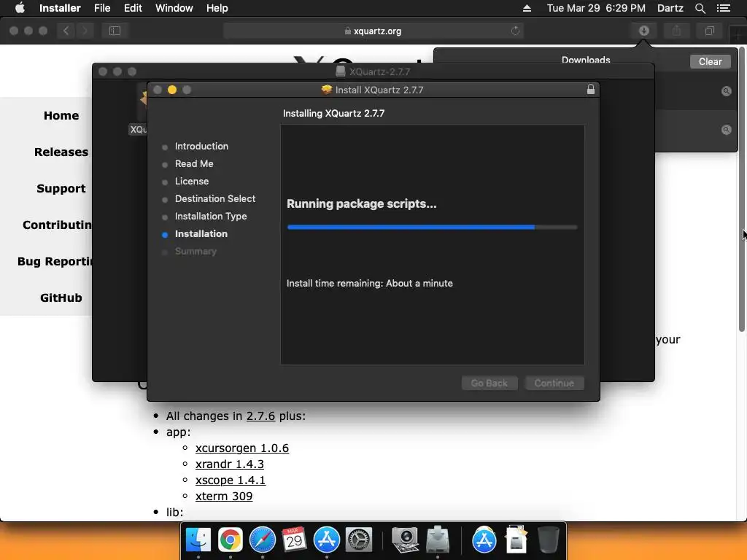The height and width of the screenshot is (560, 747).
Task: Open Trash from the Dock
Action: pos(548,540)
